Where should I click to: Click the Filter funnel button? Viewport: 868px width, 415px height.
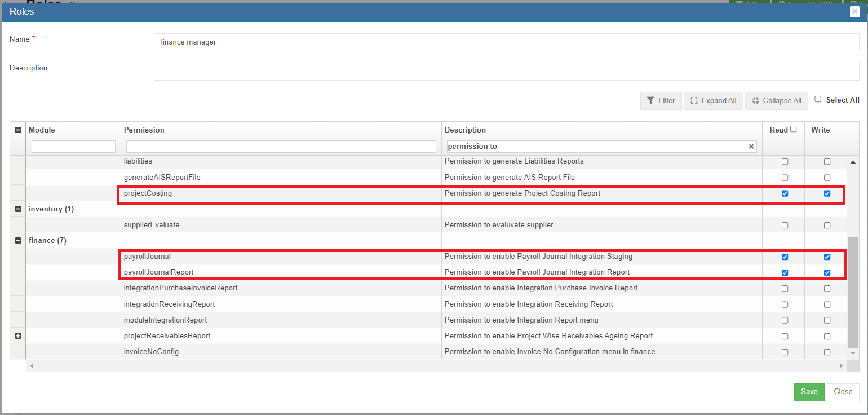click(x=661, y=101)
